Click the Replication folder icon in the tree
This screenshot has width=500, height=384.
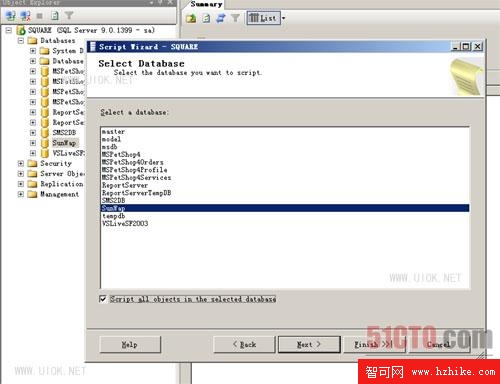tap(32, 184)
